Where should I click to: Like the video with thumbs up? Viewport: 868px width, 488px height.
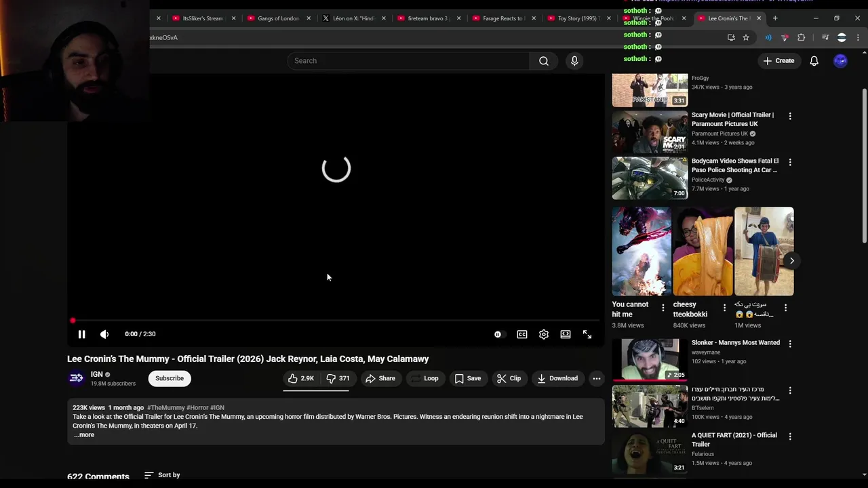pos(301,378)
